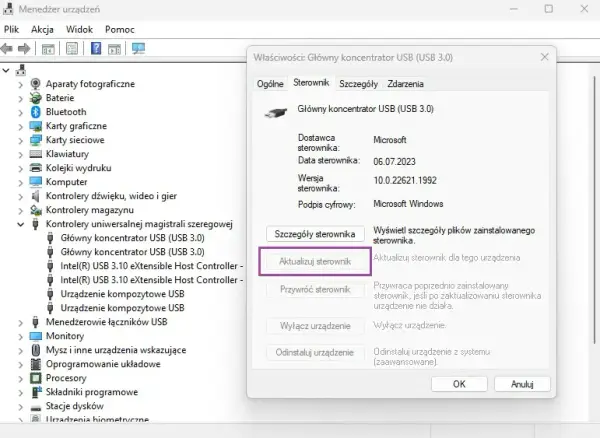Expand the Bluetooth category

click(20, 112)
